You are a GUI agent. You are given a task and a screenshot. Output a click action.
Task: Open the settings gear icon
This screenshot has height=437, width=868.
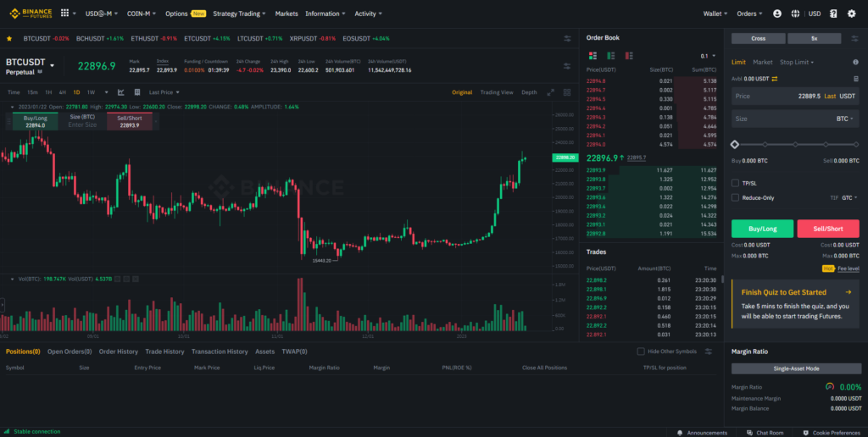[x=851, y=14]
